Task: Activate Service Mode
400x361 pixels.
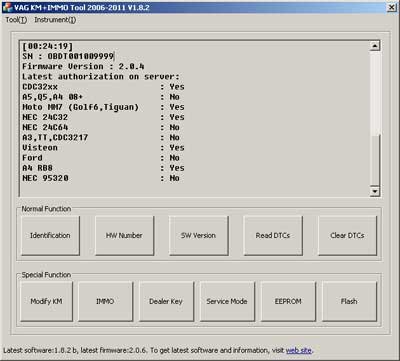Action: [227, 301]
